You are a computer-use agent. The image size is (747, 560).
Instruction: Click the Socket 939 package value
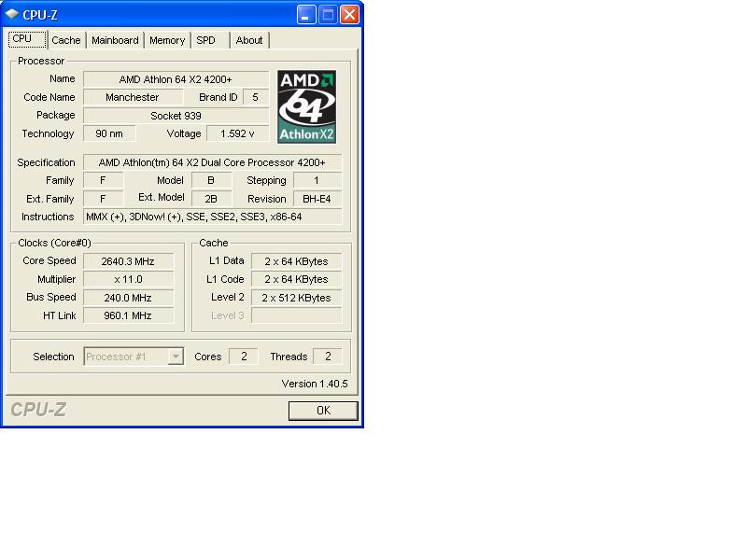pos(176,116)
